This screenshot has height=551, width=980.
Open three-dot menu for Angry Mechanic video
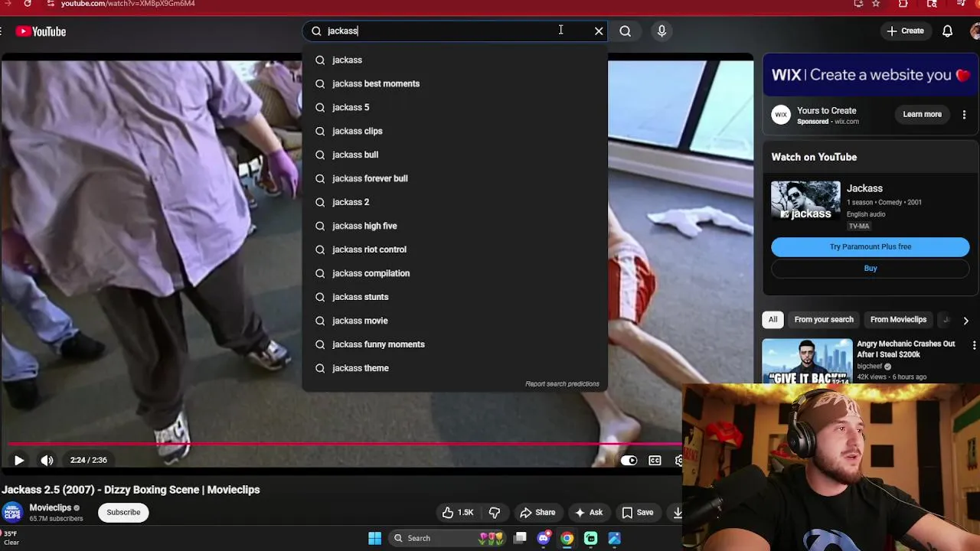tap(974, 345)
